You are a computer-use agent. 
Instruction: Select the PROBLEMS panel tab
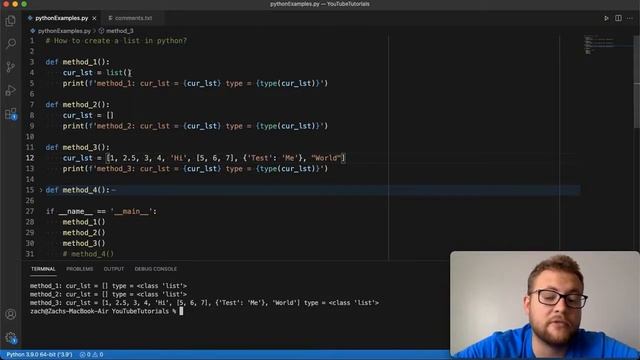[x=80, y=269]
